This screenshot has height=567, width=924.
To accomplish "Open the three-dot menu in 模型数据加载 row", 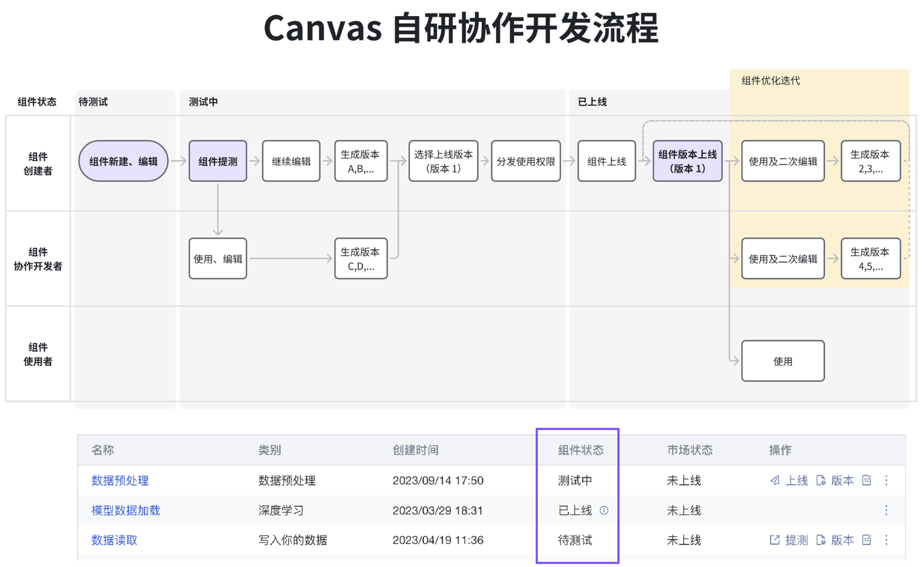I will (x=886, y=510).
